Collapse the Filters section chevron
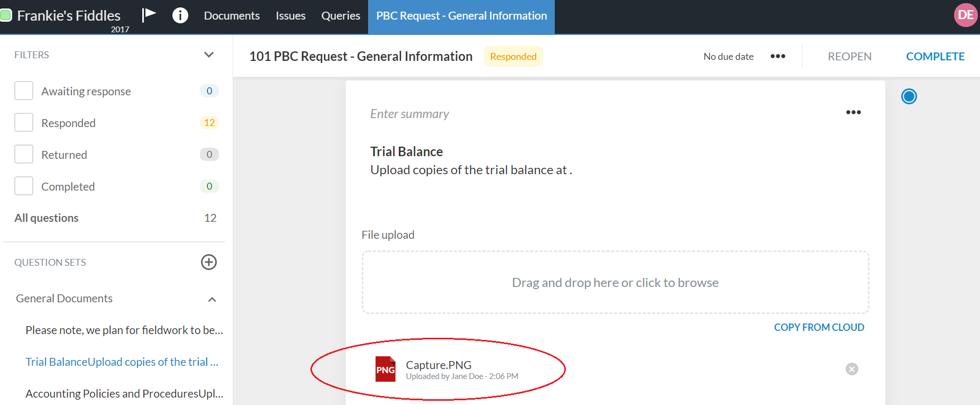Viewport: 980px width, 405px height. 209,55
